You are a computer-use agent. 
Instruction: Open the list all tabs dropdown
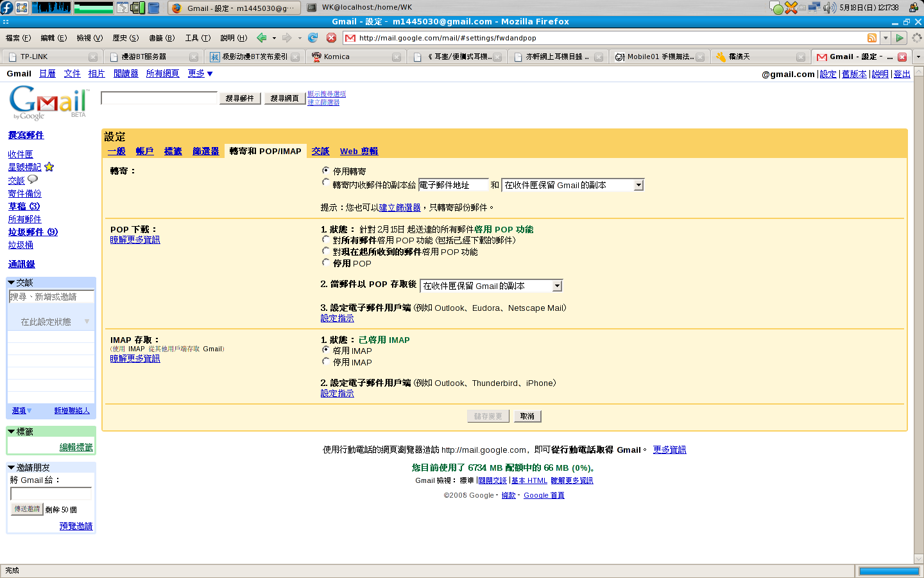pyautogui.click(x=918, y=57)
